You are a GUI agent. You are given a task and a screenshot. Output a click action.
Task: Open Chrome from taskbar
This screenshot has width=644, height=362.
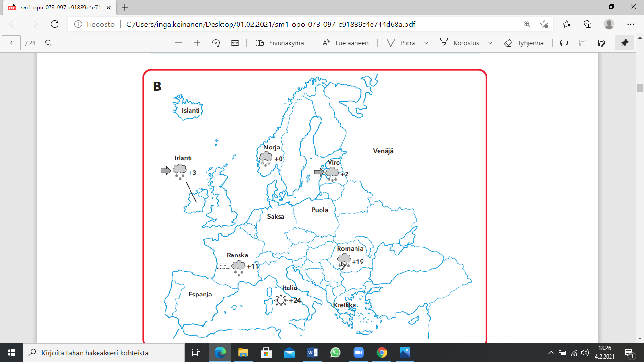tap(382, 353)
